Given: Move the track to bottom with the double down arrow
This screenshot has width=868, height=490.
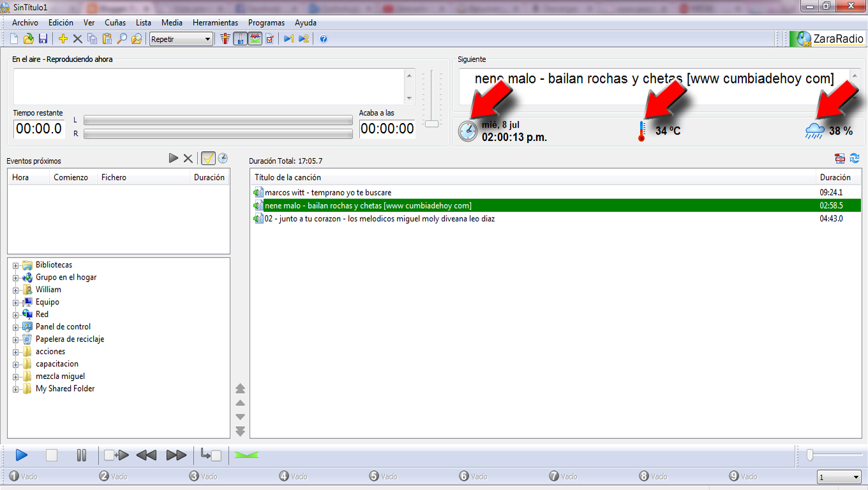Looking at the screenshot, I should (240, 431).
